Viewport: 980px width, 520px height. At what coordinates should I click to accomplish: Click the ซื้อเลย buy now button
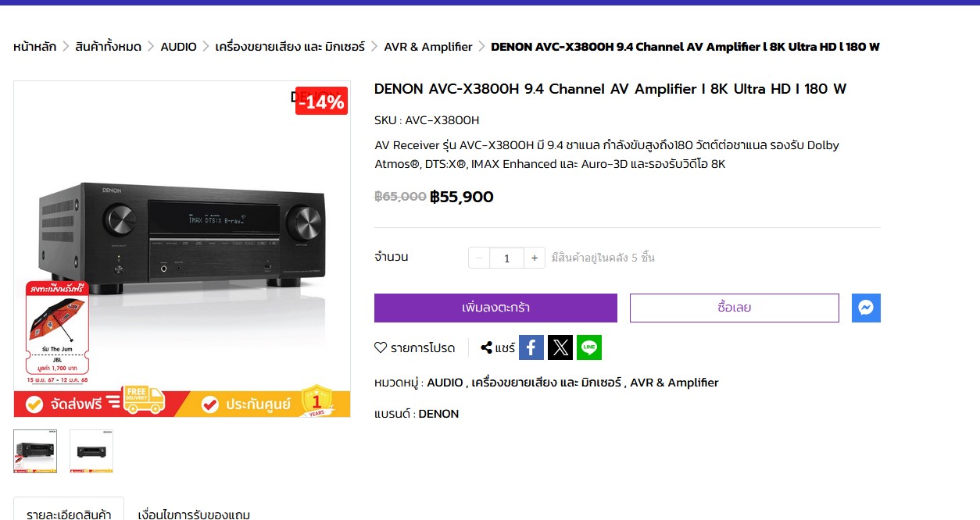click(x=735, y=308)
